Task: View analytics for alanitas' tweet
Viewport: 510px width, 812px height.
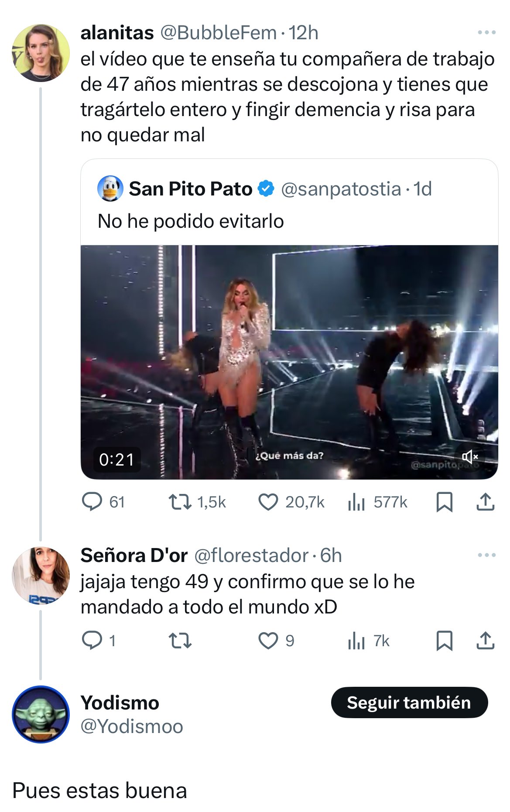Action: 356,502
